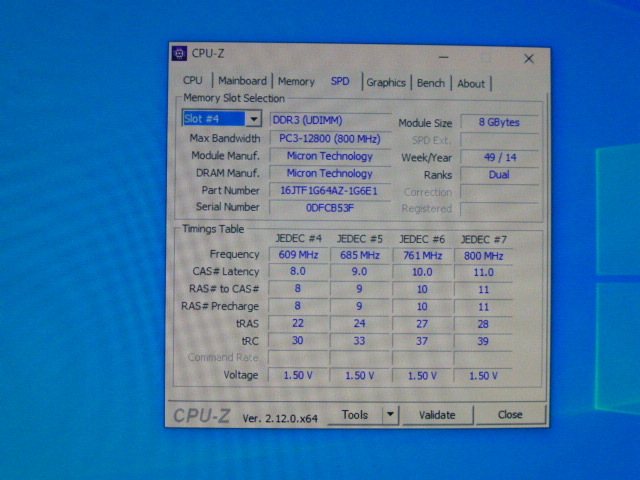Click the Part Number value field
The height and width of the screenshot is (480, 640).
click(x=329, y=190)
